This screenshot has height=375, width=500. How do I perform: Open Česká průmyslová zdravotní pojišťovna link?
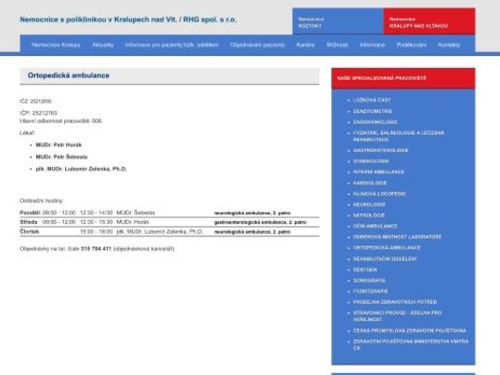410,330
